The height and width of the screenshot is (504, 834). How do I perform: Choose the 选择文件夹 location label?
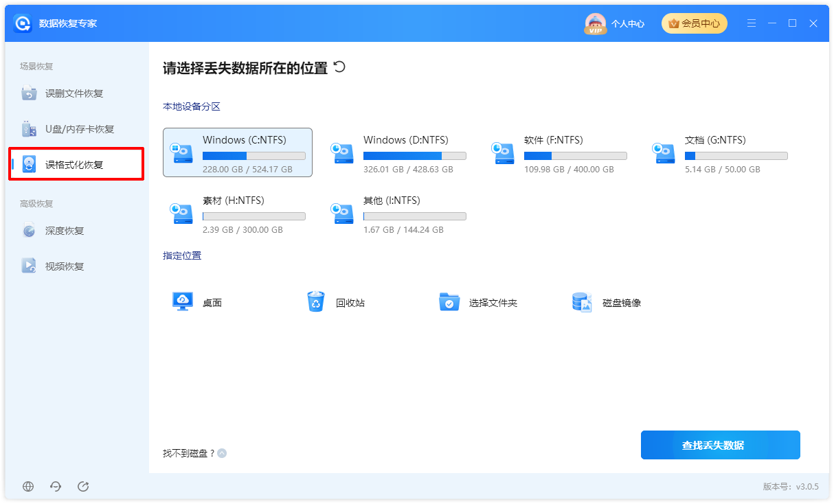click(493, 303)
